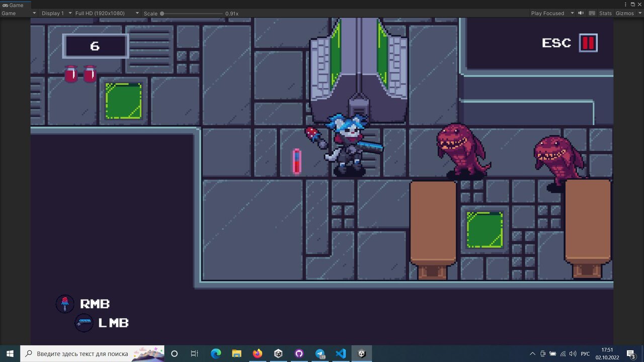Click the red pause button icon
This screenshot has width=644, height=362.
(588, 43)
